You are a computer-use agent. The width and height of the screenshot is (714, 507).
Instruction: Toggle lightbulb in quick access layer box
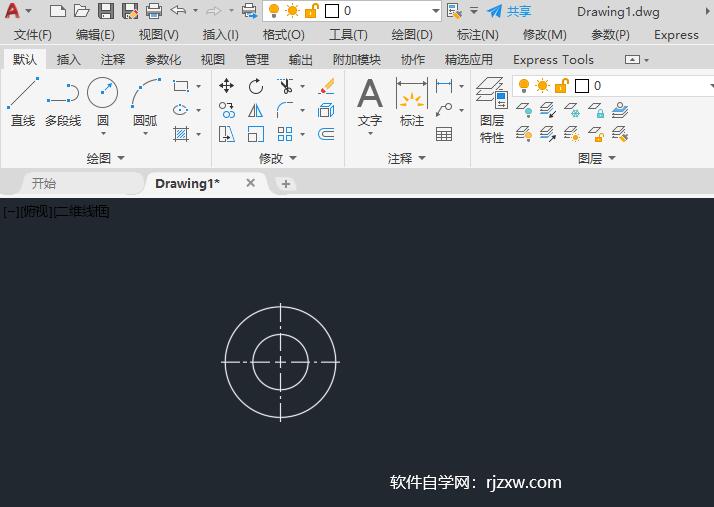click(274, 10)
